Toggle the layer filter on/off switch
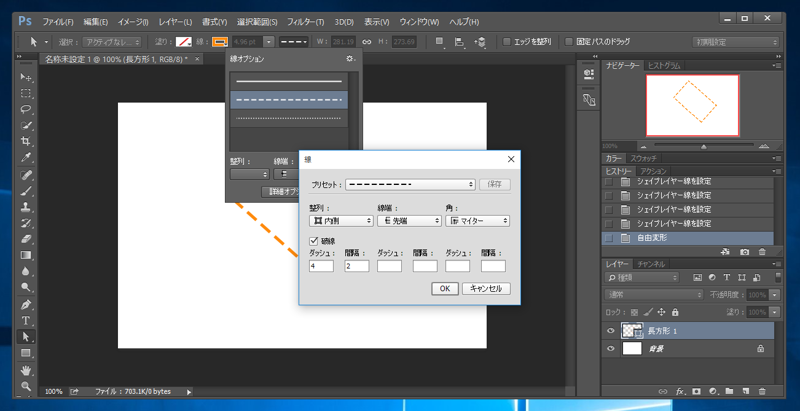 (778, 277)
